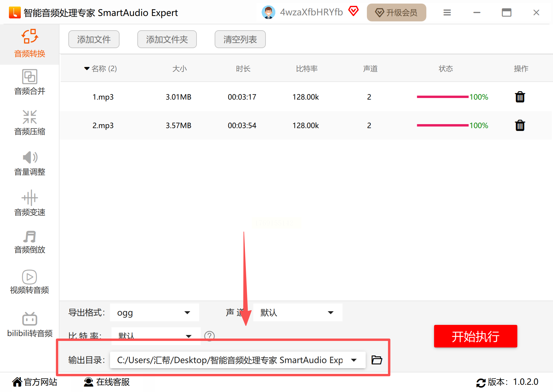553x392 pixels.
Task: Click the 00:03:54 duration cell
Action: tap(242, 126)
